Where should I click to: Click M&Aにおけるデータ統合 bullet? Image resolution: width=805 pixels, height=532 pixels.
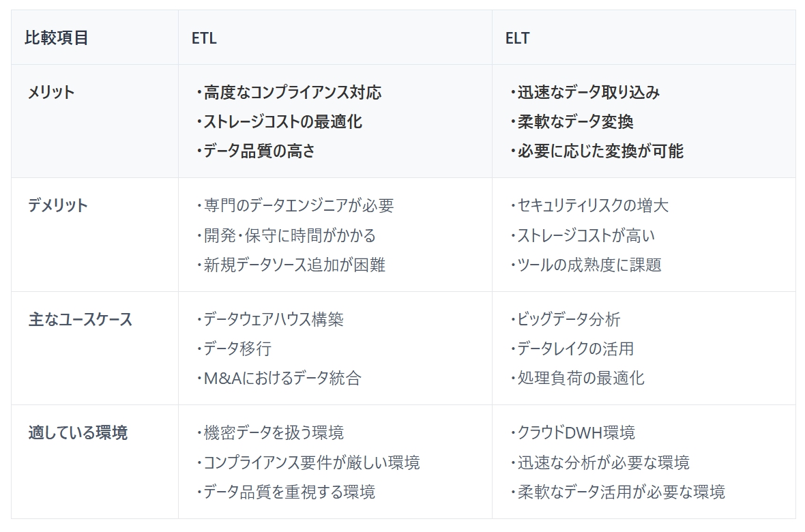pyautogui.click(x=282, y=377)
